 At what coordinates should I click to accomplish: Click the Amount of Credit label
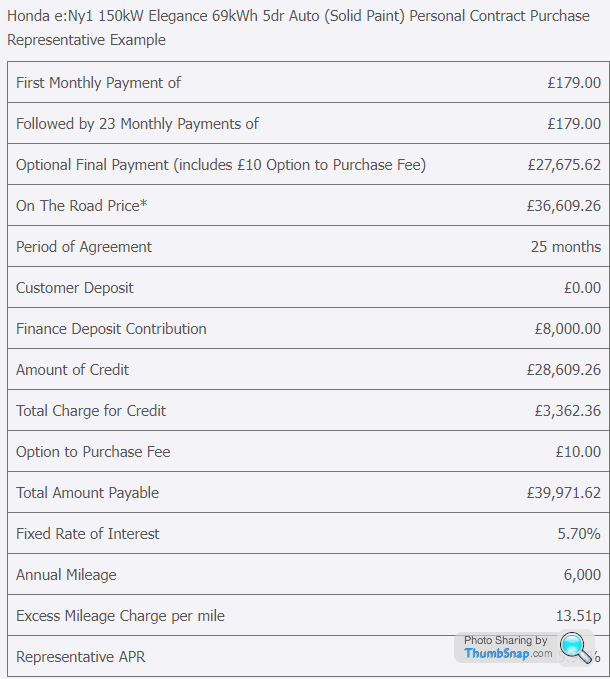(72, 370)
